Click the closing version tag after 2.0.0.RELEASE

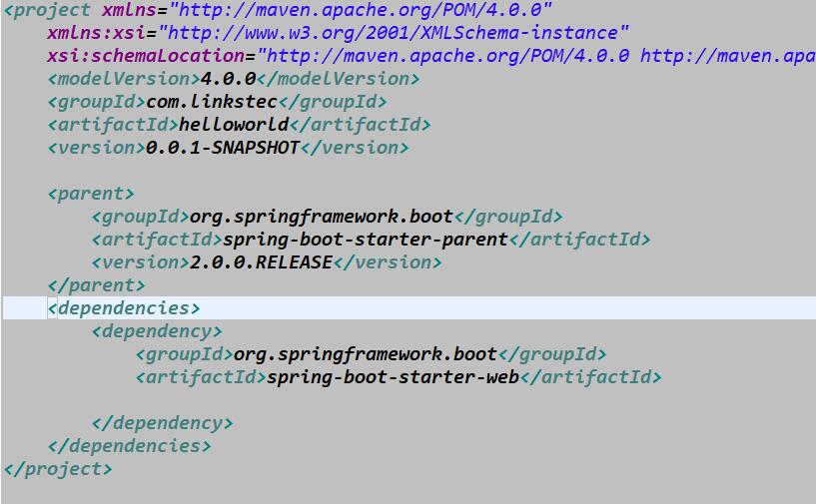click(388, 262)
